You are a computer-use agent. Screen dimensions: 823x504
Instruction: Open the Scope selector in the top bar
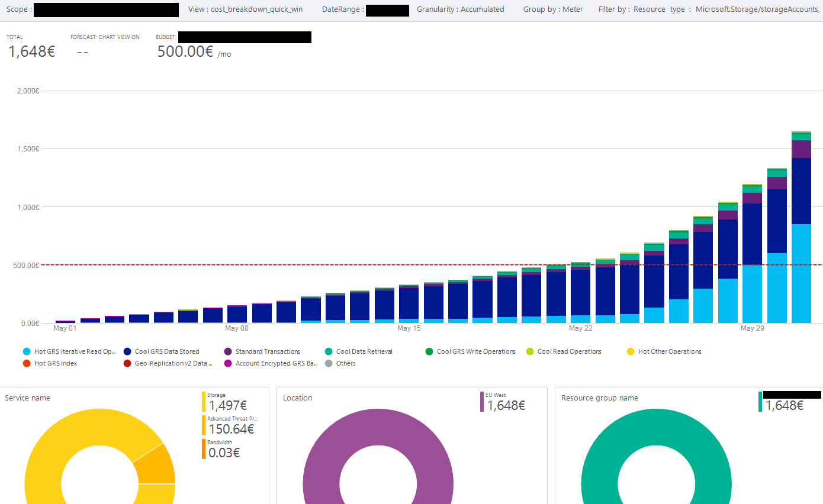click(92, 9)
